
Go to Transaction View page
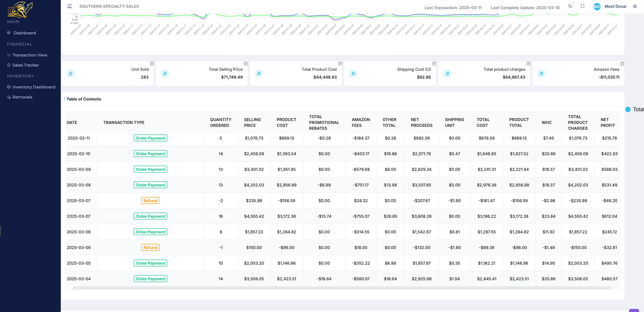30,55
